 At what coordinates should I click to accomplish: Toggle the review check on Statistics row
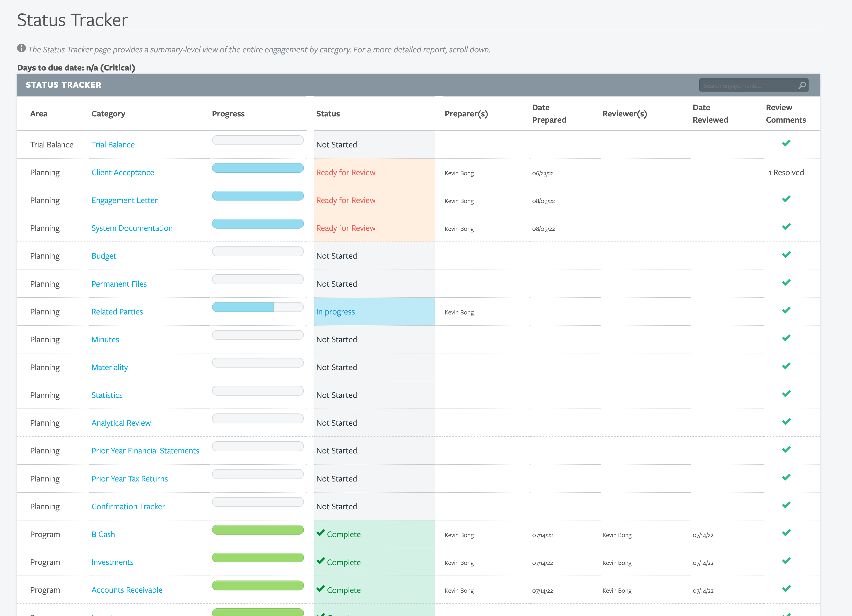pos(786,393)
